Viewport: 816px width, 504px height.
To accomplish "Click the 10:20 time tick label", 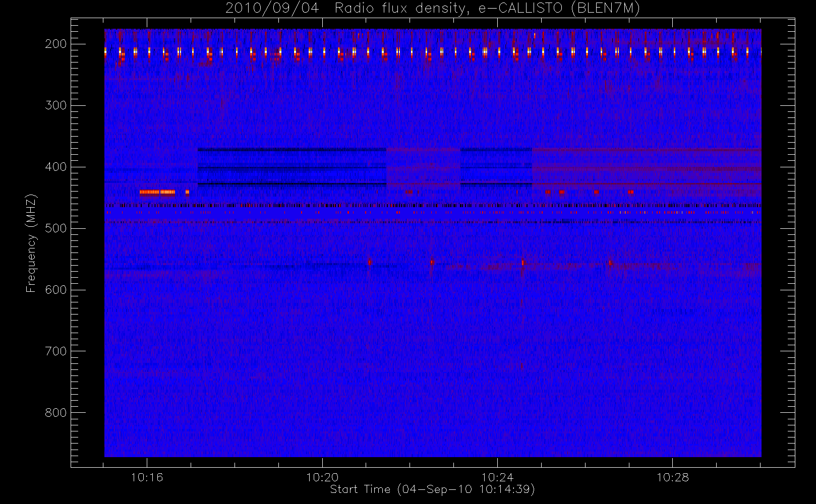I will (x=322, y=477).
